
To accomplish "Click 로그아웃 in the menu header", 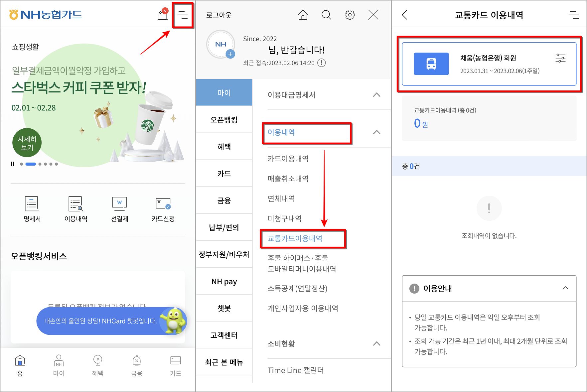I will click(x=219, y=15).
